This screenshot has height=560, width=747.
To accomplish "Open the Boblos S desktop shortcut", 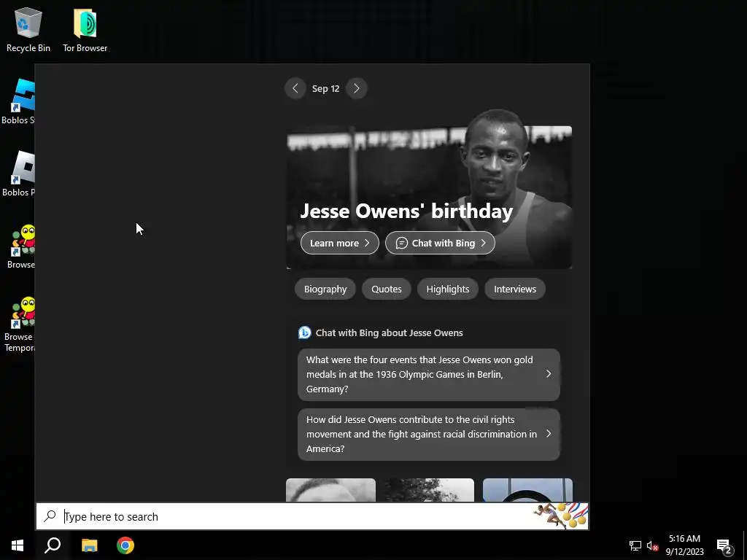I will [x=18, y=102].
